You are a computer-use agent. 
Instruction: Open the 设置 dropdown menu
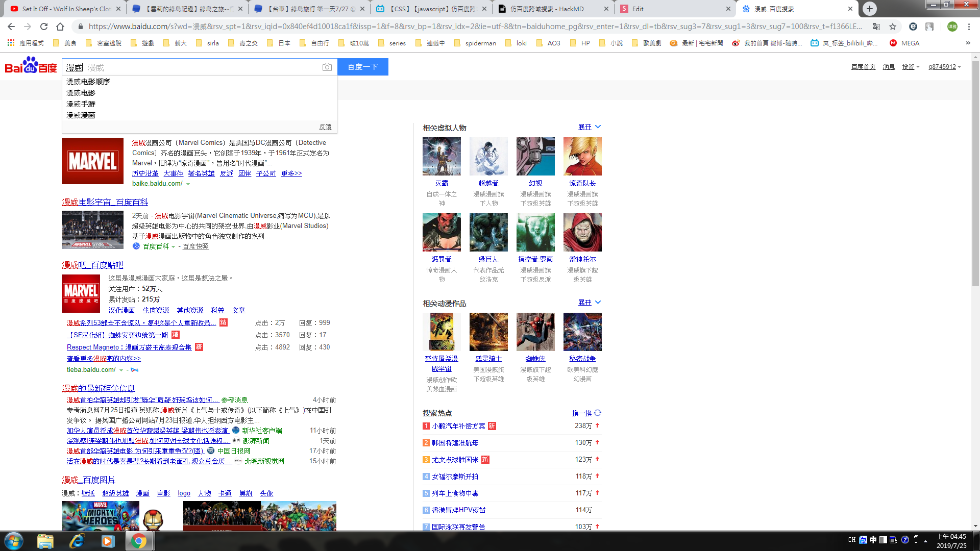click(x=910, y=67)
